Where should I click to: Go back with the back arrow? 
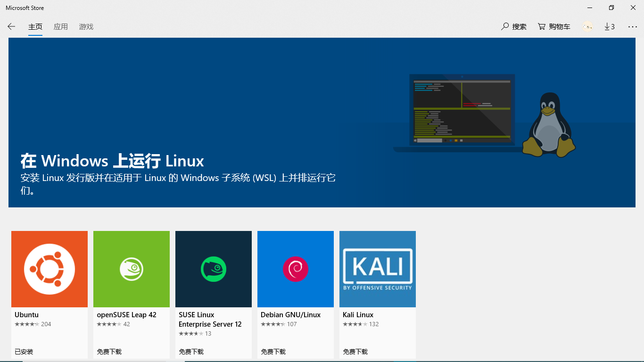pos(11,26)
